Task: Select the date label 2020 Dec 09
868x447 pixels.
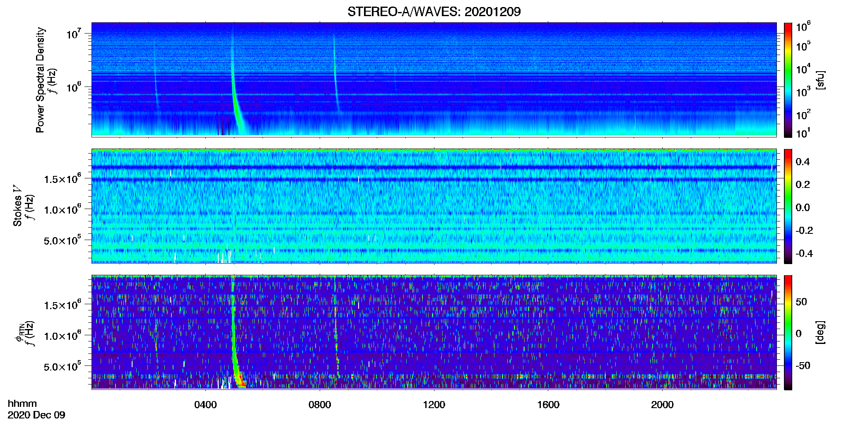Action: pos(36,415)
